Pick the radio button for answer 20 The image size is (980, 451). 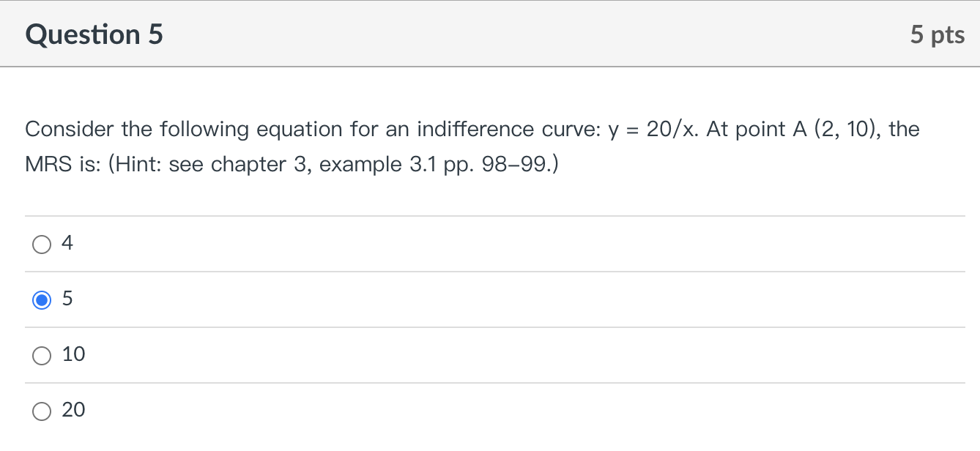point(42,411)
